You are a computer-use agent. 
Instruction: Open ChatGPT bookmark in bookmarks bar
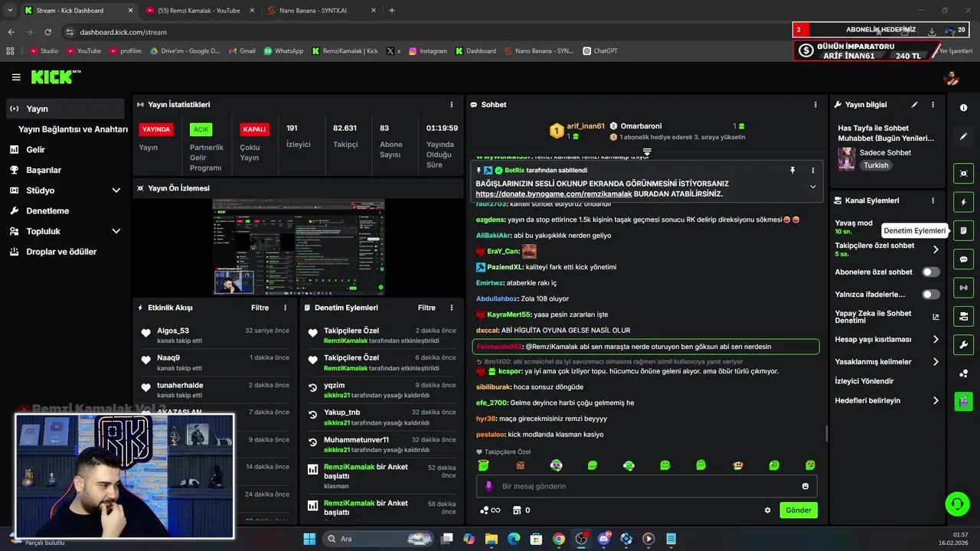(599, 51)
